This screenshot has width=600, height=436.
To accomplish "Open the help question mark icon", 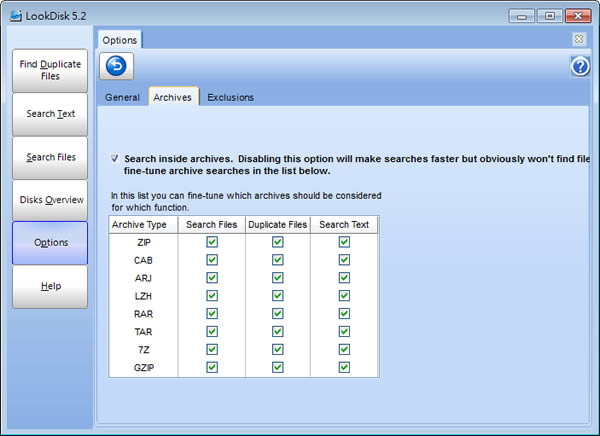I will tap(580, 67).
